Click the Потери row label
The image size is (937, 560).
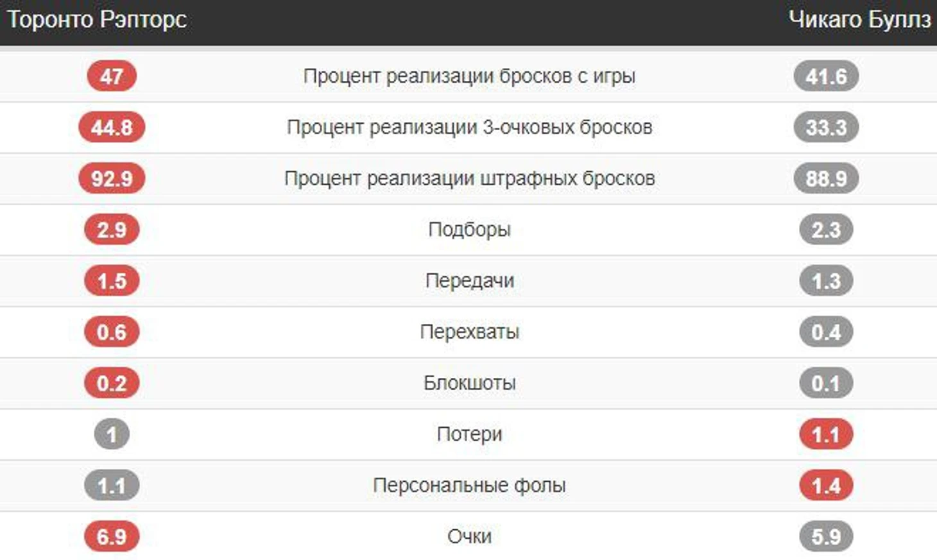(x=469, y=434)
